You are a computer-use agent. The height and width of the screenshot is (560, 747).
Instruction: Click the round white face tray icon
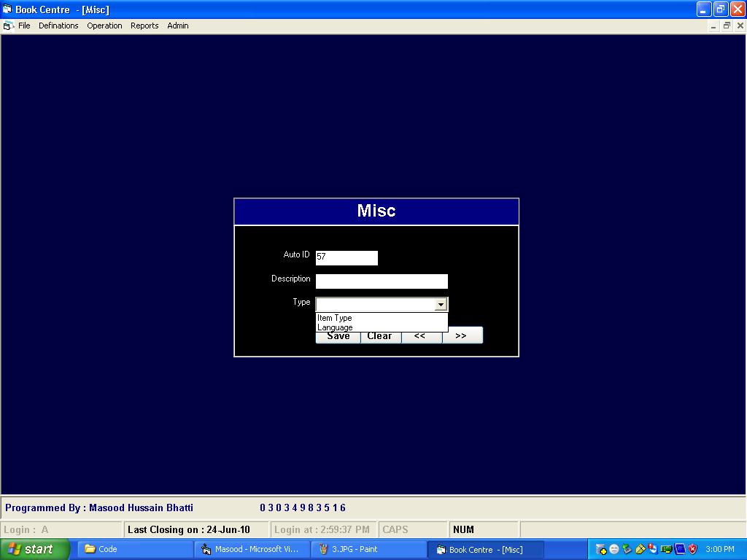(x=614, y=549)
